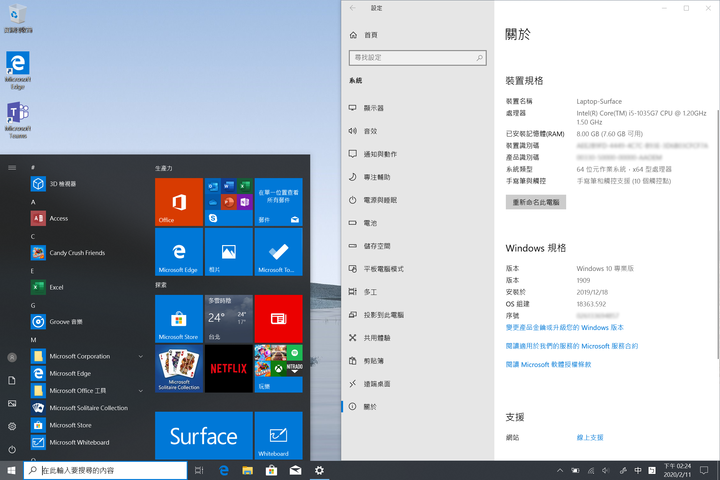This screenshot has height=480, width=720.
Task: Open File Explorer from the taskbar
Action: point(248,470)
